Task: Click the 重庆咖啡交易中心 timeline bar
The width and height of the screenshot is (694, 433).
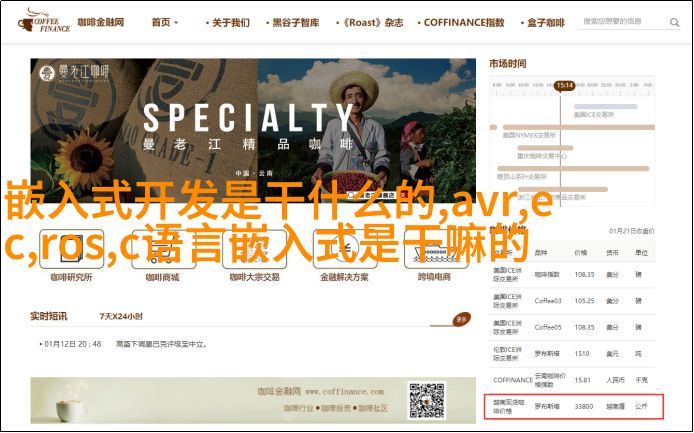Action: tap(545, 148)
